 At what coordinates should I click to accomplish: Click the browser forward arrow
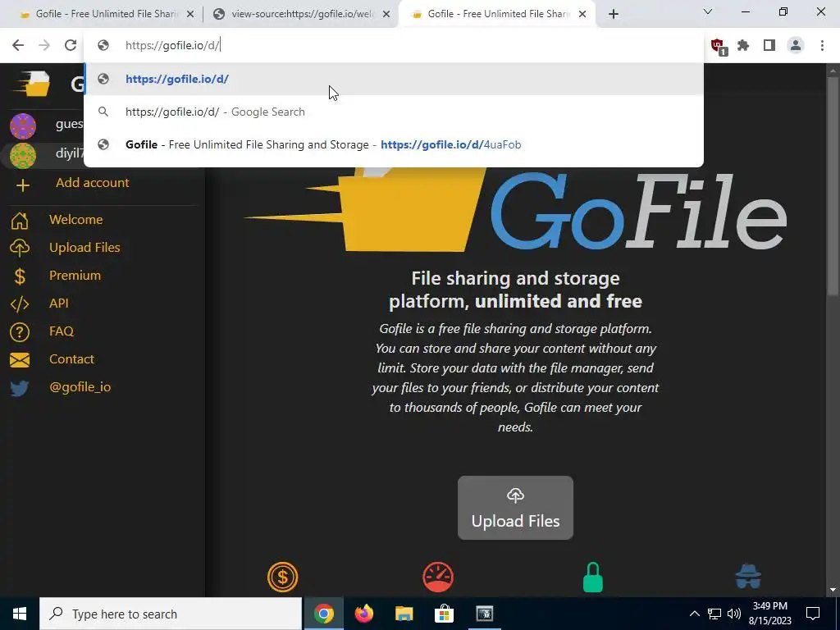(x=44, y=46)
